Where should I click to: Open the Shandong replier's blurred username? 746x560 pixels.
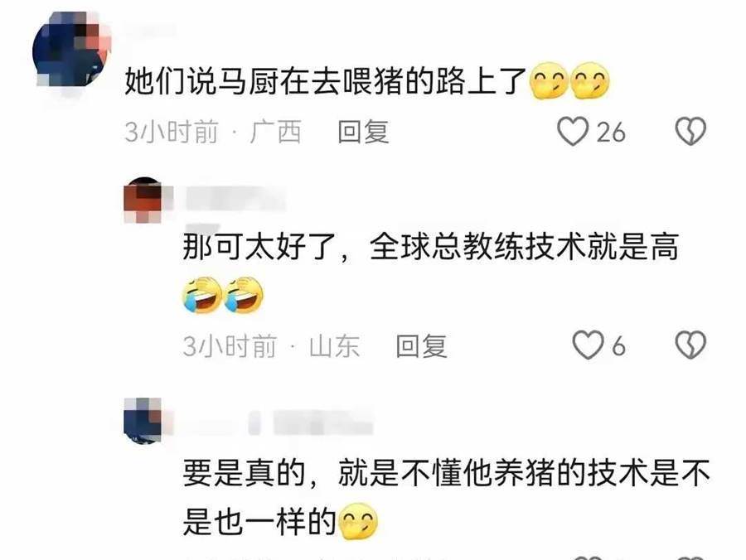(235, 199)
